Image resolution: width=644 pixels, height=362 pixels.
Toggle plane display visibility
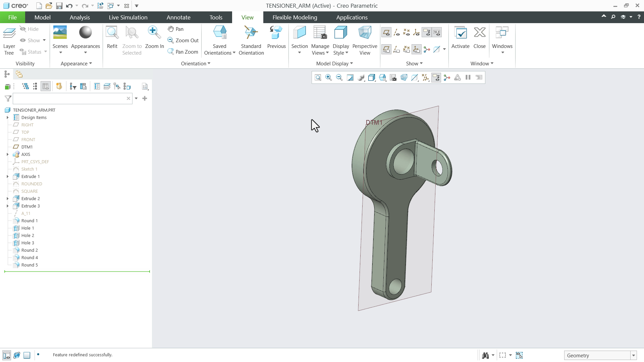point(386,32)
